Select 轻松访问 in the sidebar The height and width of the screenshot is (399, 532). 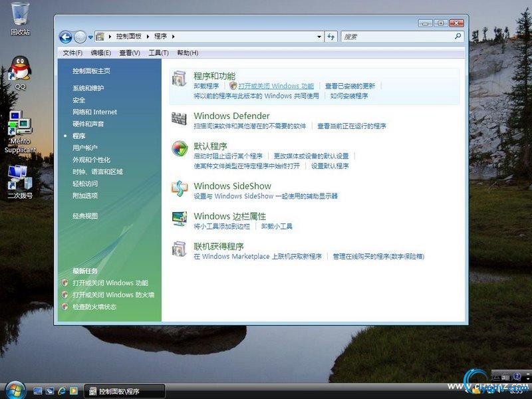(85, 184)
